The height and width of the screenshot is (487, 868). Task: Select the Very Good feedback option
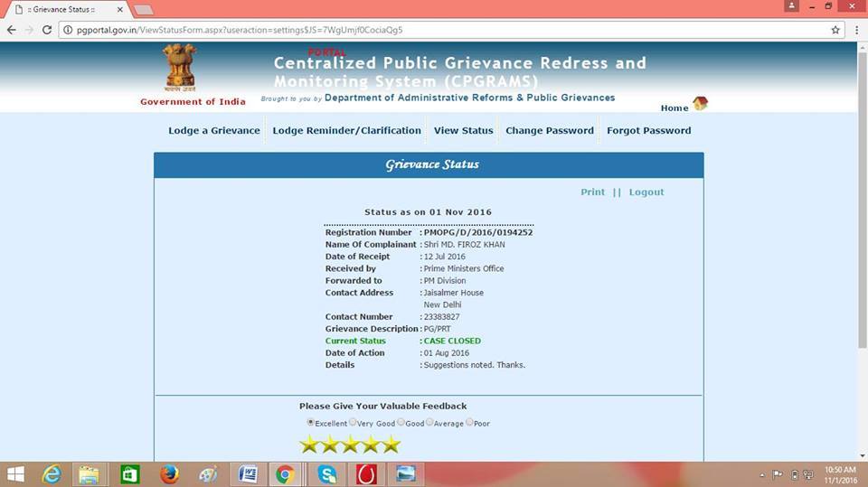354,422
